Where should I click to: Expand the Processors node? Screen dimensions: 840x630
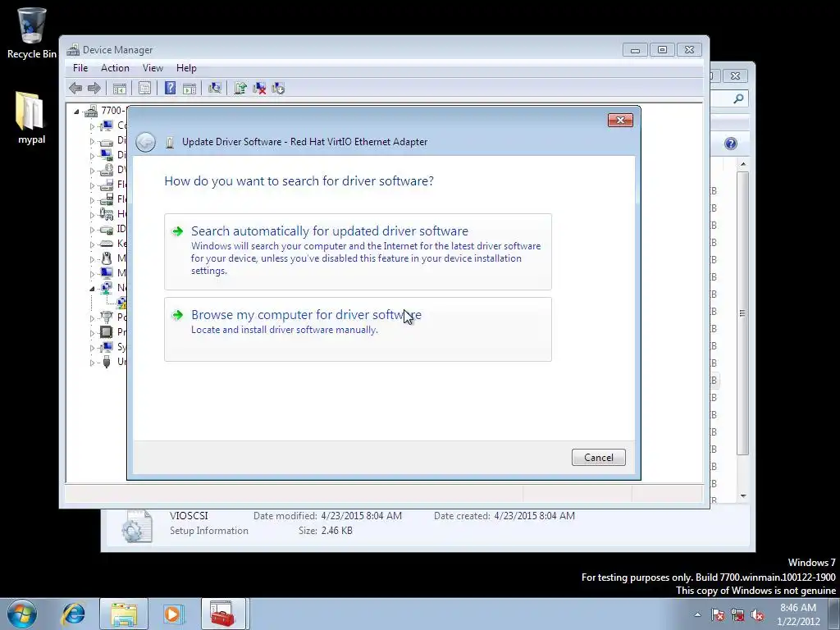coord(92,333)
